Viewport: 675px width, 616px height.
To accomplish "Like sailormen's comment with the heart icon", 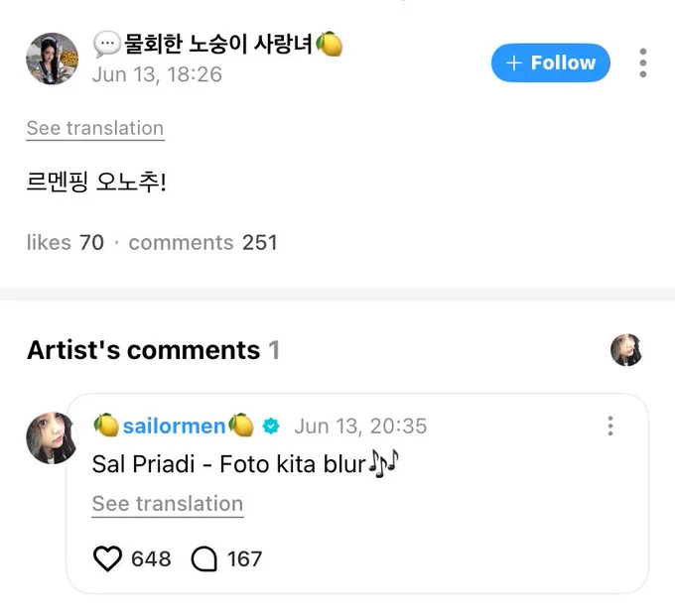I will click(x=107, y=558).
